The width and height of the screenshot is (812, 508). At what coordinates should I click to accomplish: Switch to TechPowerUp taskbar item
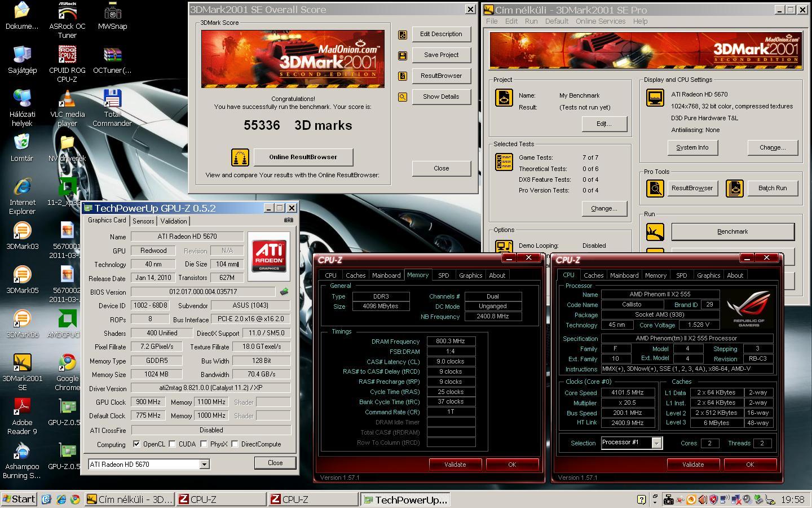click(405, 500)
